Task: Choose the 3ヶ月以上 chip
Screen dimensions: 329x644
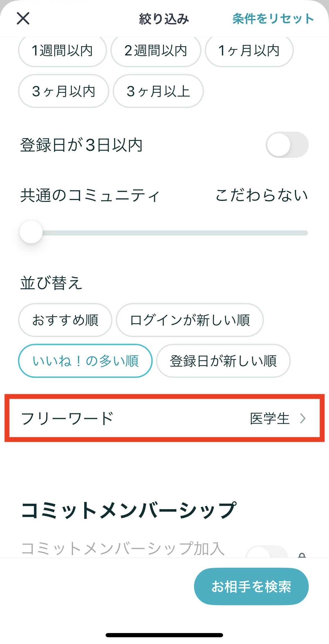Action: coord(158,91)
